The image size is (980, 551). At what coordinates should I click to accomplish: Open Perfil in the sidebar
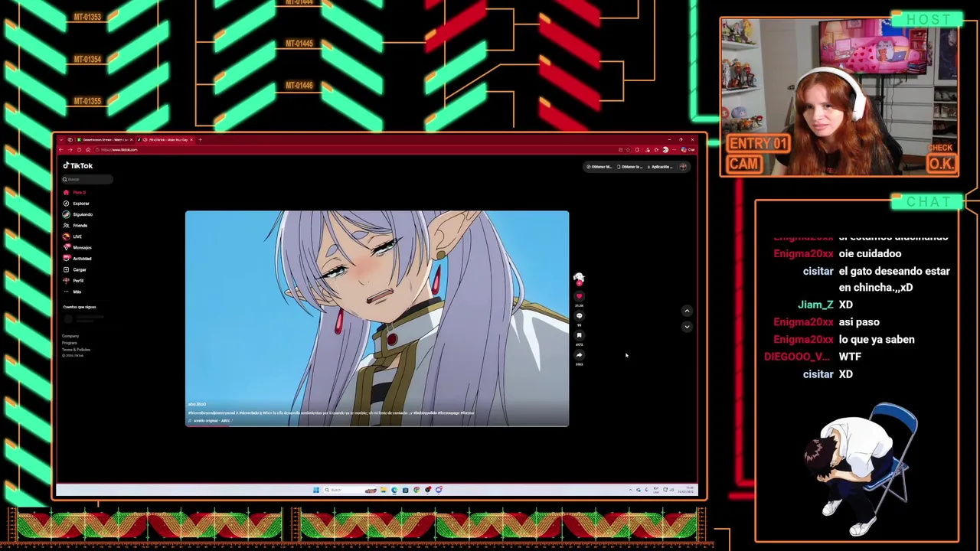pos(74,281)
